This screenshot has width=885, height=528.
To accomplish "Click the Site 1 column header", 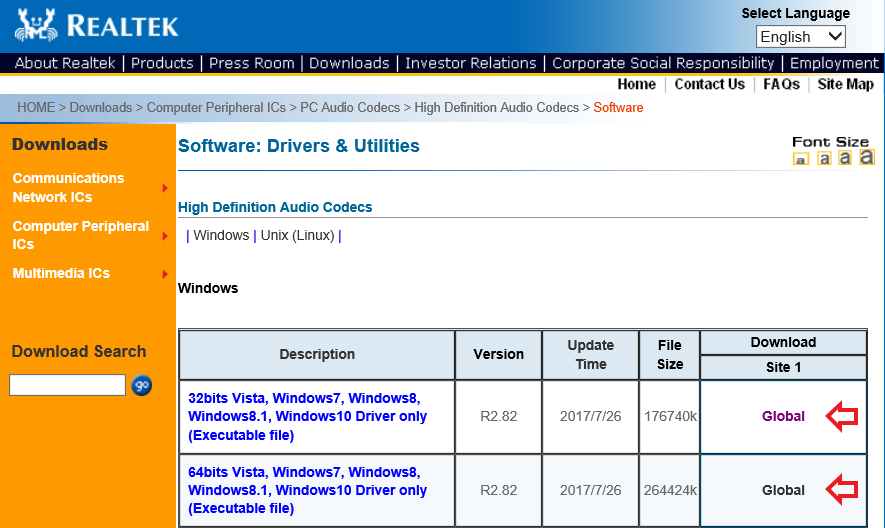I will point(783,367).
